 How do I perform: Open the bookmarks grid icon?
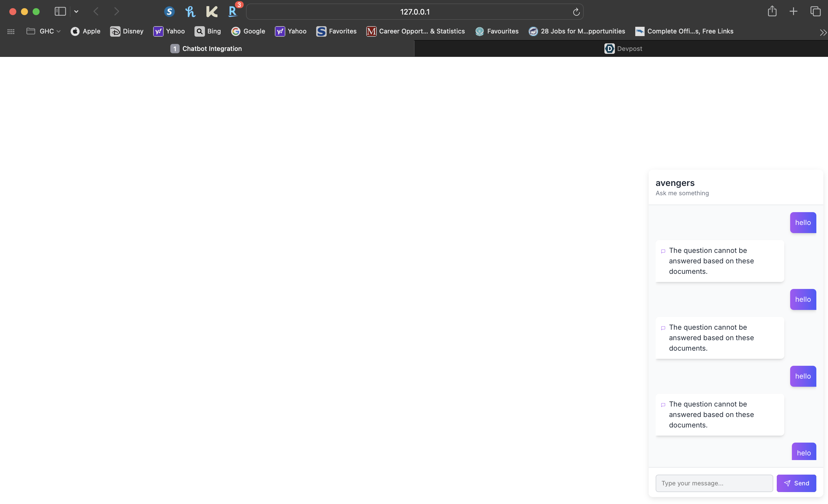11,31
